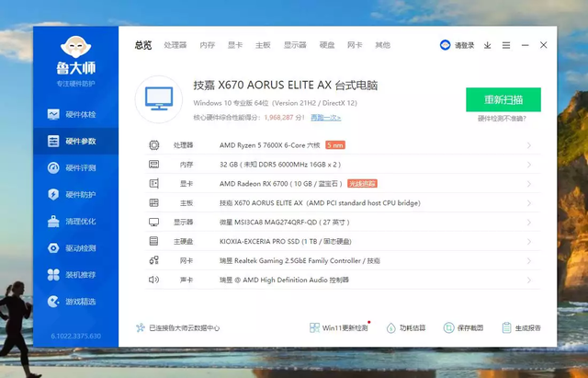Screen dimensions: 588x378
Task: Click the 鲁大师 mascot logo
Action: (x=75, y=47)
